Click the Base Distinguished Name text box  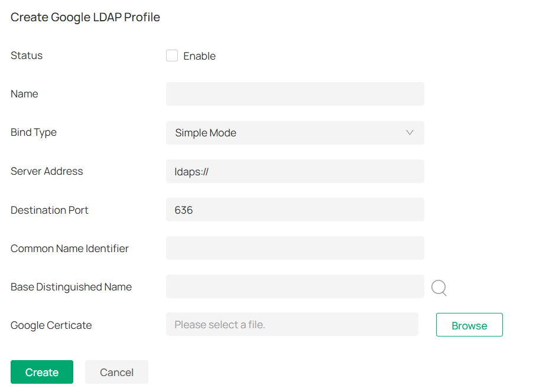pyautogui.click(x=295, y=286)
